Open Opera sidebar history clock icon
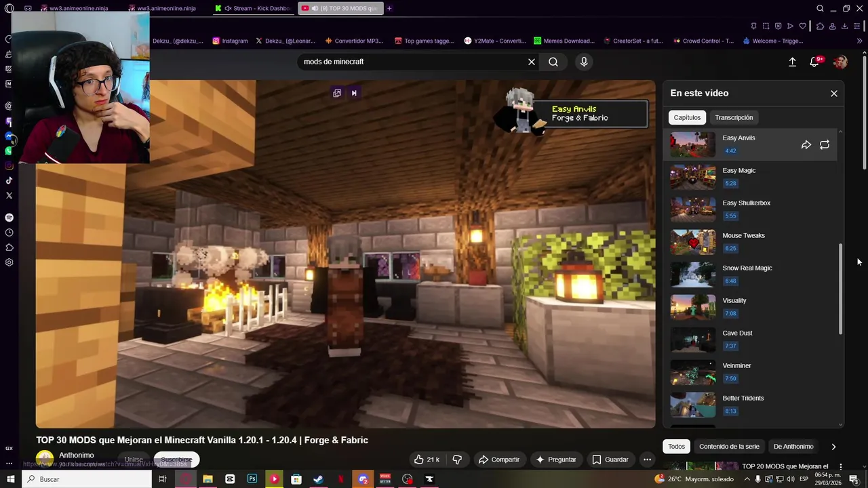 tap(9, 232)
